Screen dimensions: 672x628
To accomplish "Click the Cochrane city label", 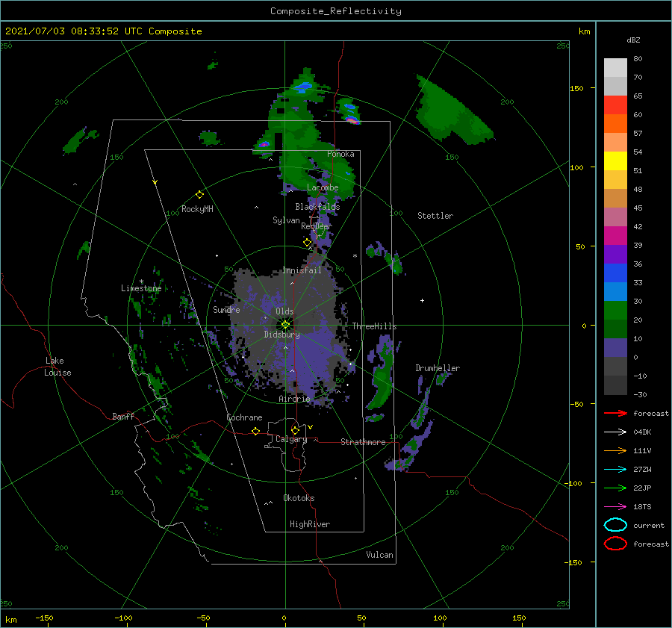I will coord(244,417).
